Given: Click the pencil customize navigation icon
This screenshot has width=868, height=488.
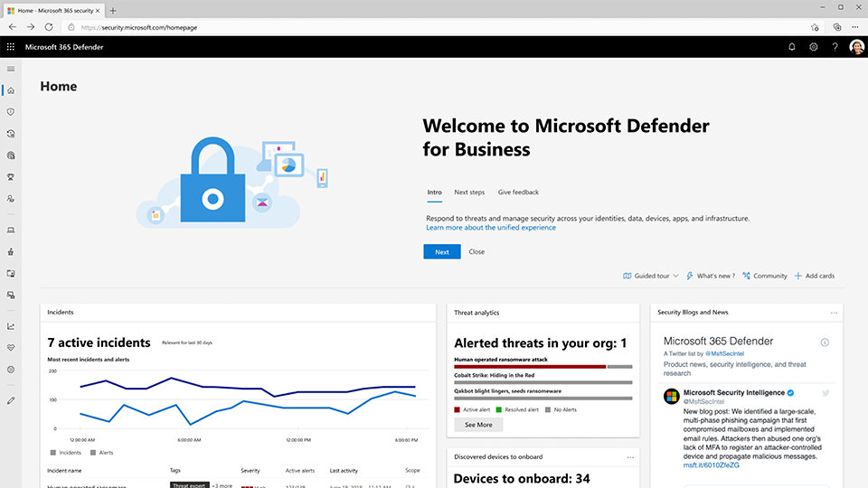Looking at the screenshot, I should (11, 400).
